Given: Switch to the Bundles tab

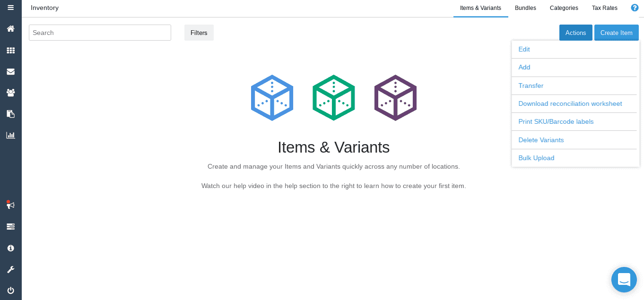Looking at the screenshot, I should 525,8.
